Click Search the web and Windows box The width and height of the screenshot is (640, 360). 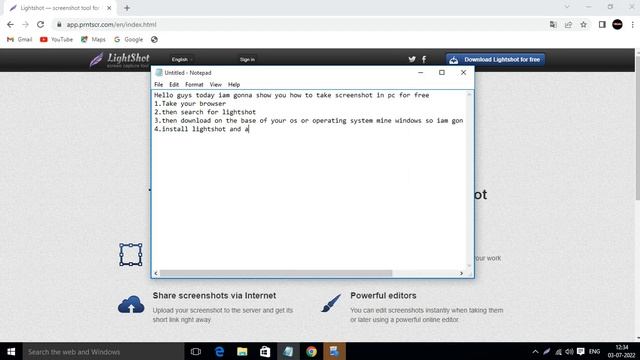[x=103, y=351]
